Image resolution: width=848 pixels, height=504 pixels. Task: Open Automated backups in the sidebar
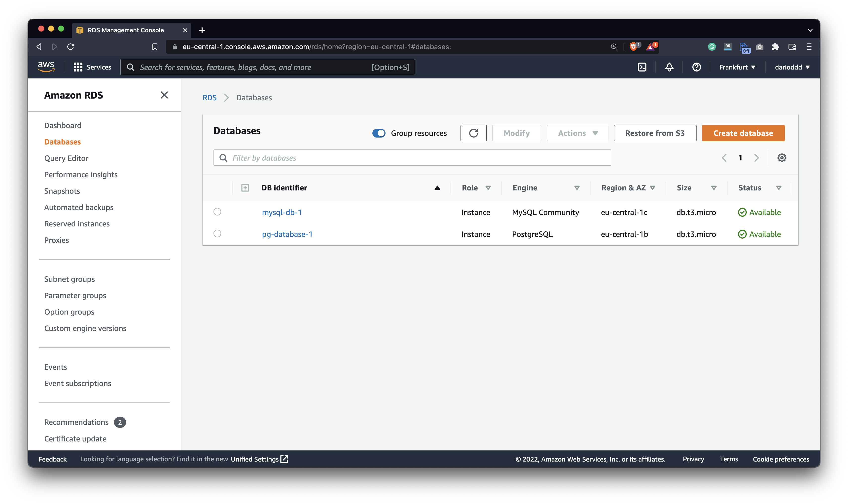point(79,207)
